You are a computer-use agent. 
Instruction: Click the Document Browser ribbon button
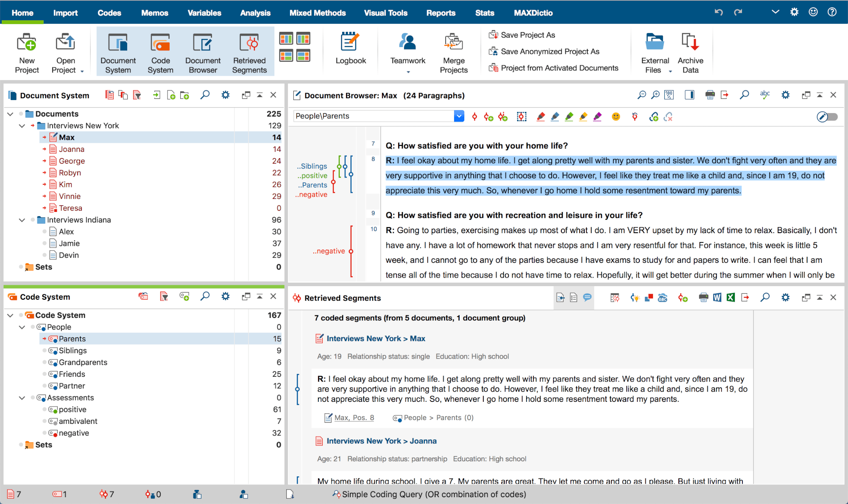(x=203, y=52)
